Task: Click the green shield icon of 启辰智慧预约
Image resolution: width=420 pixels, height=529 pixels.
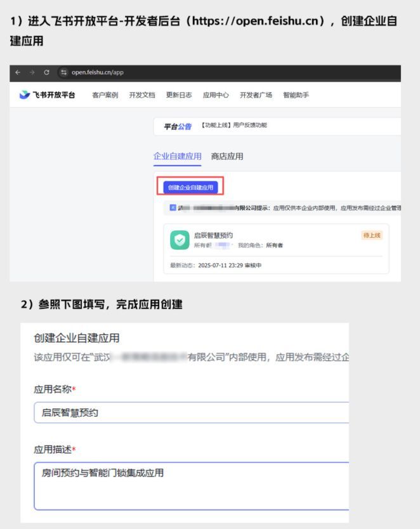Action: pyautogui.click(x=180, y=240)
